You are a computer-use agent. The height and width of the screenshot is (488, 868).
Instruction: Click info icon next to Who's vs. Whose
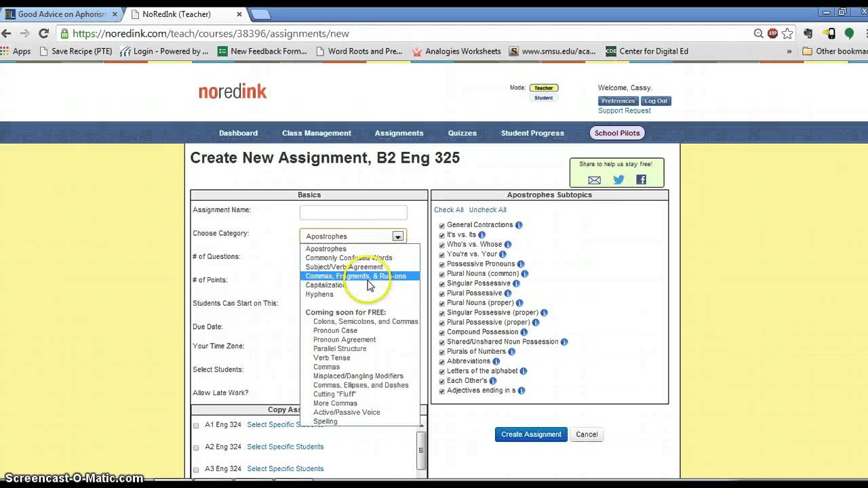tap(508, 245)
